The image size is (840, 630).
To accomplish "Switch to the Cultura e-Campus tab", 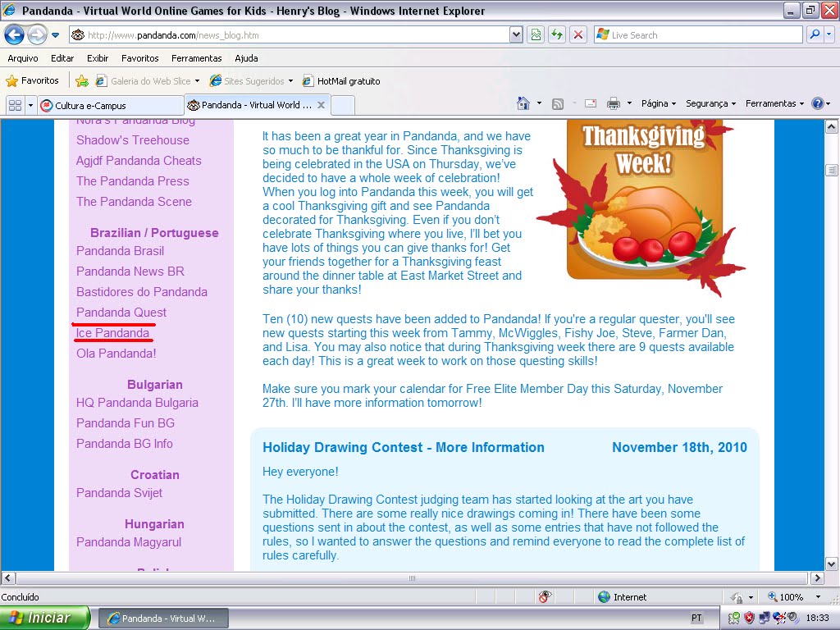I will click(x=111, y=106).
